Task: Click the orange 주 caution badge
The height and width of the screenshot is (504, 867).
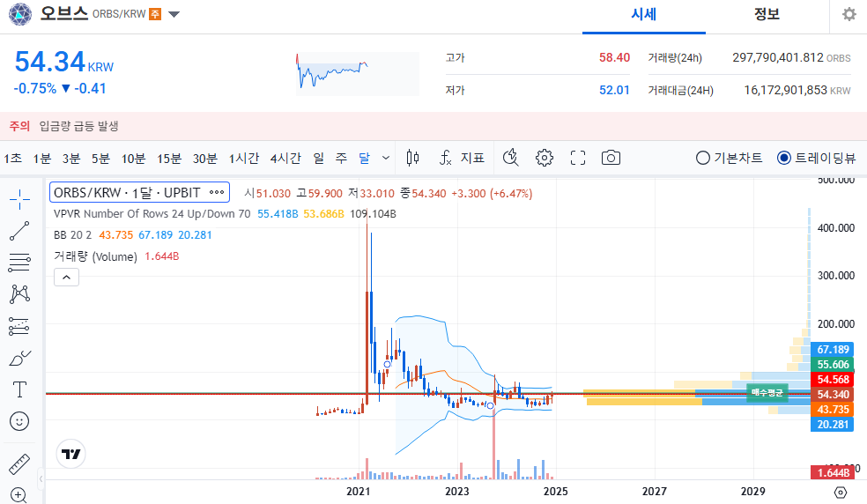Action: (x=155, y=14)
